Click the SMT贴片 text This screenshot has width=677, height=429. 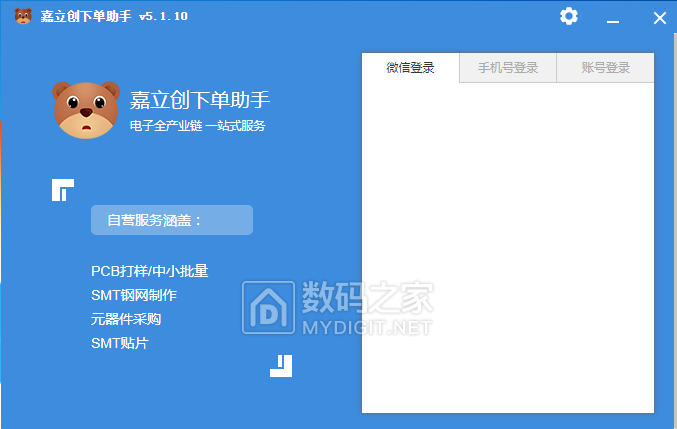click(x=120, y=344)
